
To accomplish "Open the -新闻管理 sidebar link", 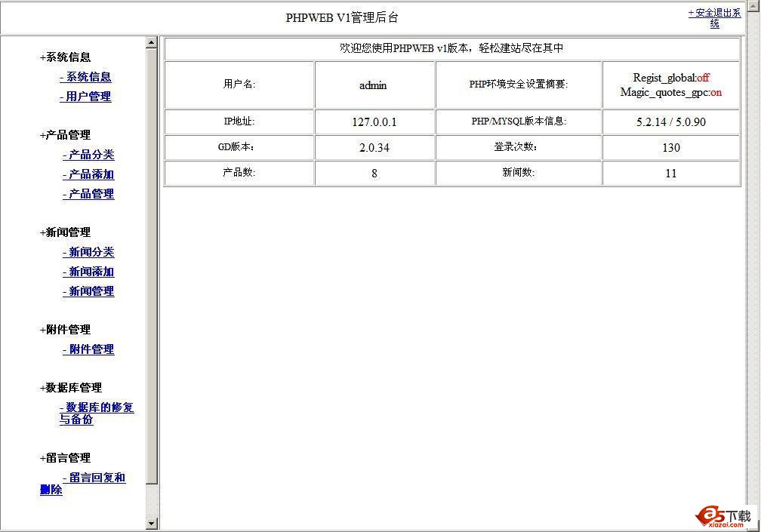I will [x=88, y=291].
